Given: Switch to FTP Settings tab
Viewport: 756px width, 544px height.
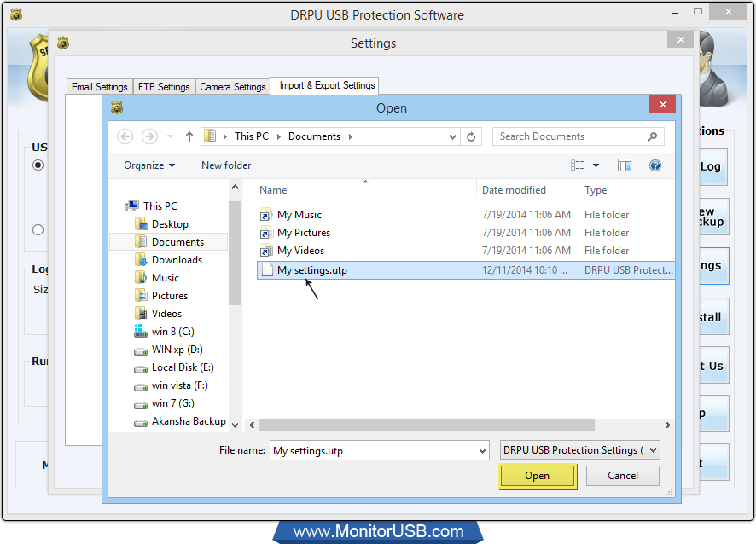Looking at the screenshot, I should click(164, 87).
